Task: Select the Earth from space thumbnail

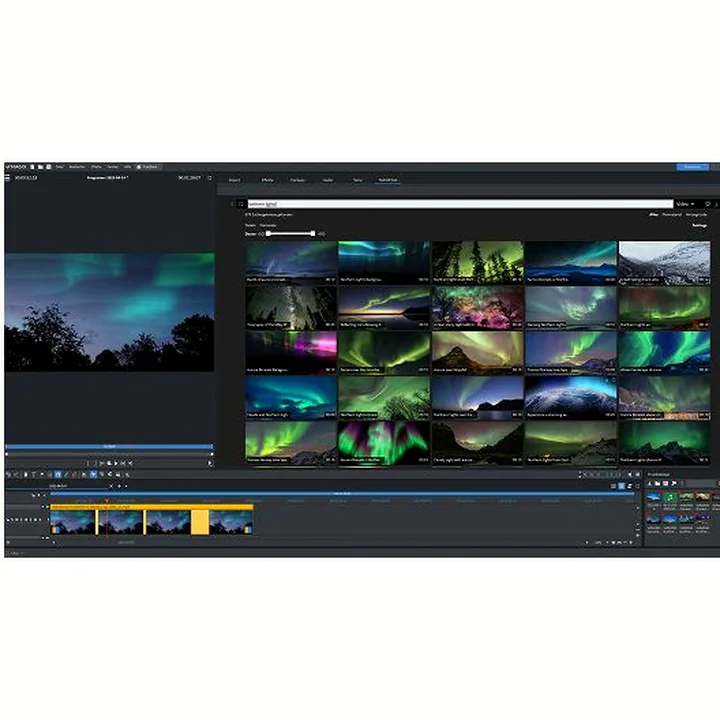Action: click(570, 398)
